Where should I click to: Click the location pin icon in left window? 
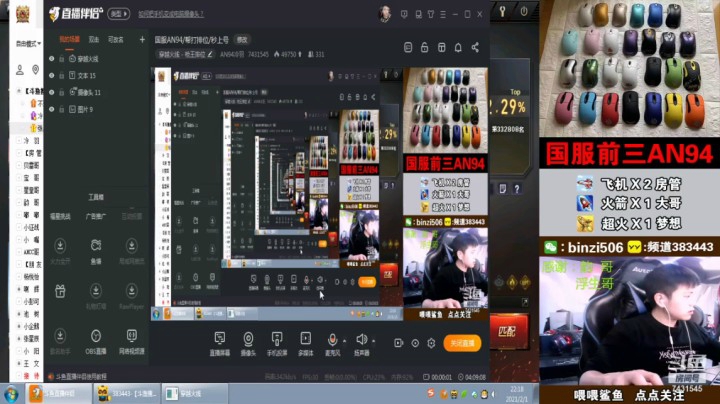click(35, 70)
